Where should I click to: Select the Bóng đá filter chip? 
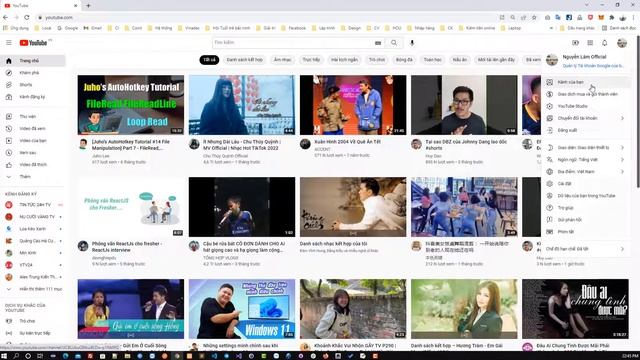coord(404,60)
